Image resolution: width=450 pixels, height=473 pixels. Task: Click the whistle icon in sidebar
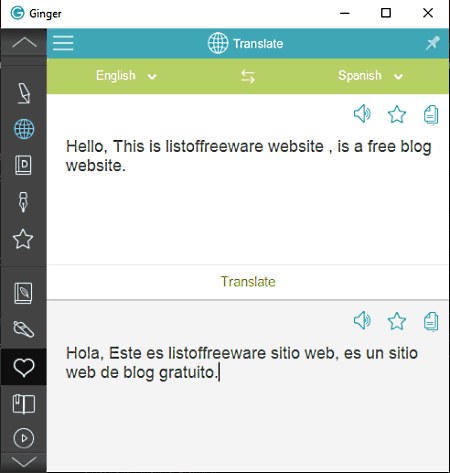[23, 329]
